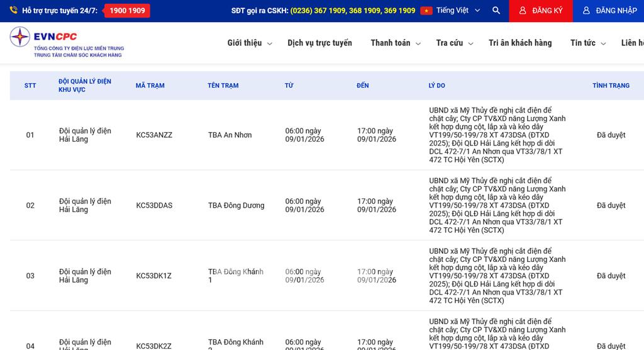Click the phone support icon

click(13, 11)
